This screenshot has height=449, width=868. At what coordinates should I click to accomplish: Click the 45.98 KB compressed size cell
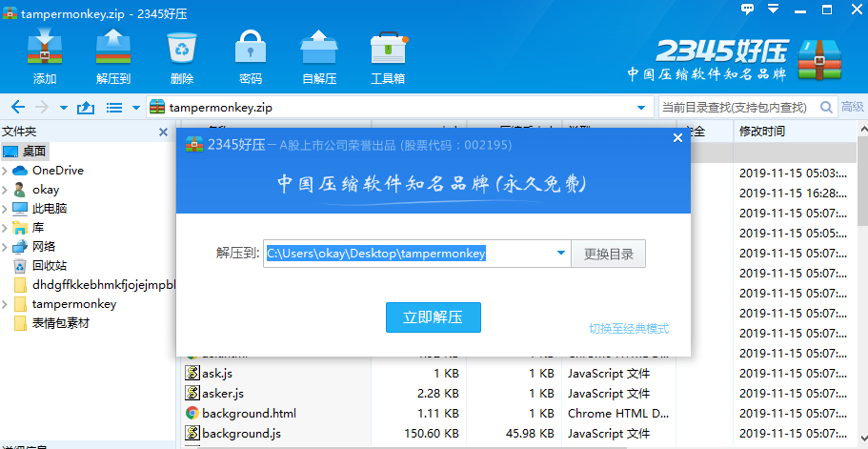coord(530,434)
